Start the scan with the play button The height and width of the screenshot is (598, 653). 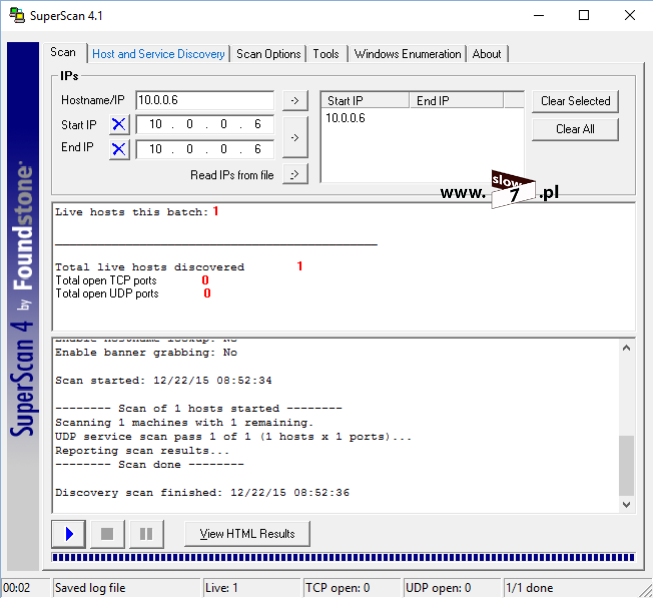click(69, 533)
